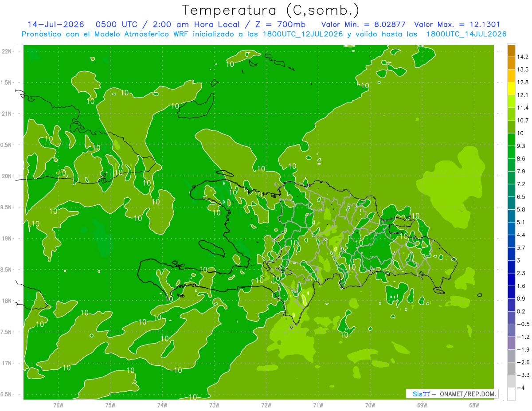Click the '71W' longitude label
The height and width of the screenshot is (411, 532).
coord(318,405)
